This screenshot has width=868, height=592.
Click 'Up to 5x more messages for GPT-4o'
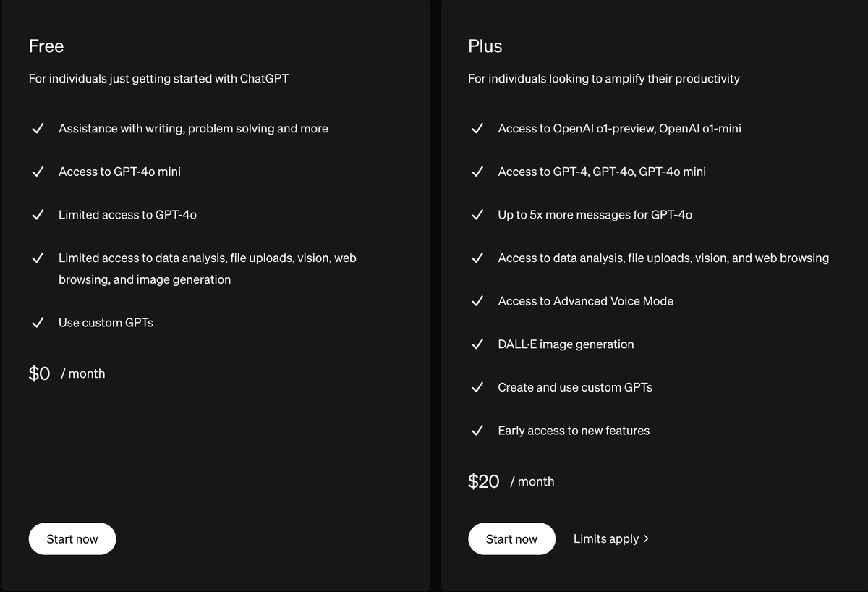[595, 215]
